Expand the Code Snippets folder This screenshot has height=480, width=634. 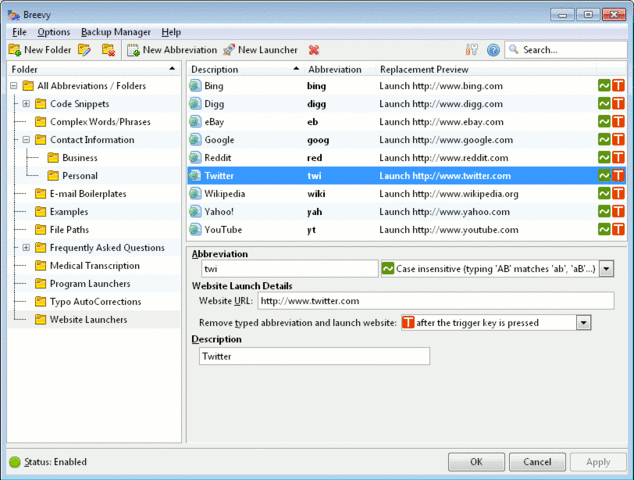click(26, 104)
